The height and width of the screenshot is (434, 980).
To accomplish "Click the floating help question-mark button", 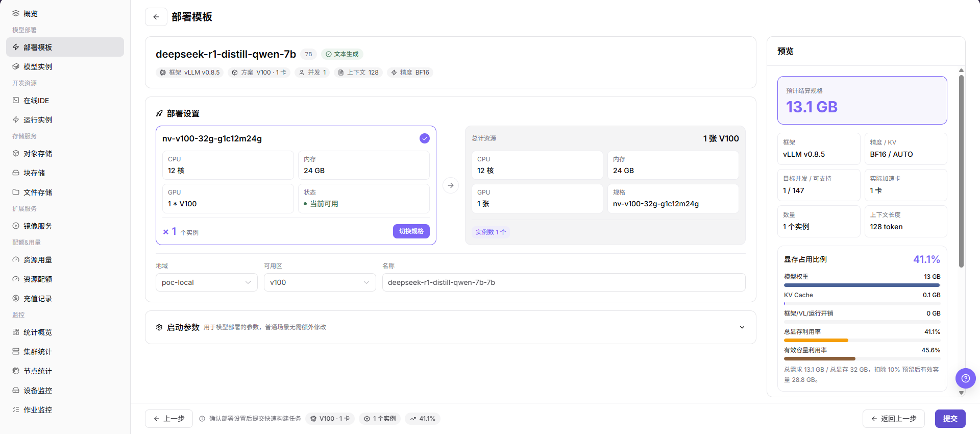I will pyautogui.click(x=965, y=378).
